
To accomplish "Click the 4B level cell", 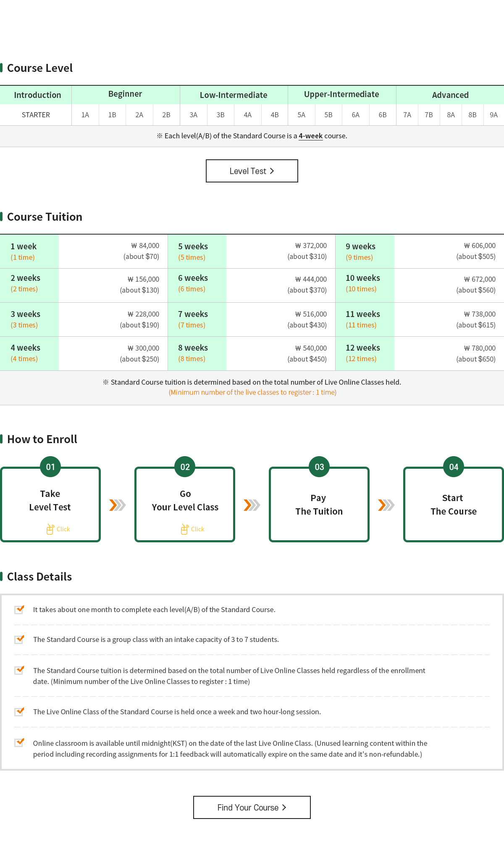I will (275, 115).
